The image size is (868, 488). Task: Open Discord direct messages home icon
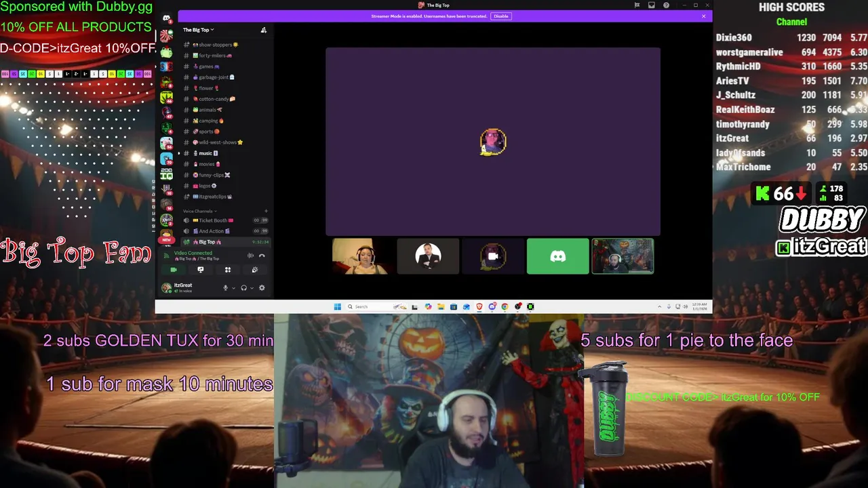166,18
